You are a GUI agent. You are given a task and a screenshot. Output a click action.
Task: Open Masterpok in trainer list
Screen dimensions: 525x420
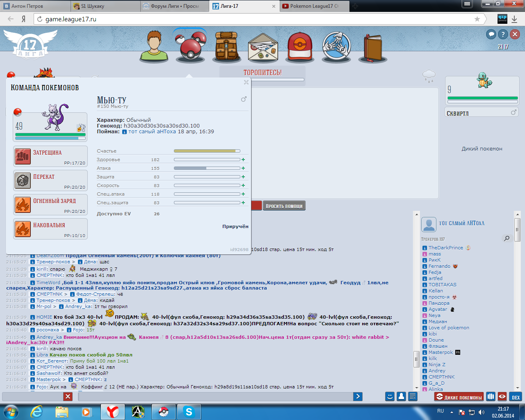click(441, 352)
